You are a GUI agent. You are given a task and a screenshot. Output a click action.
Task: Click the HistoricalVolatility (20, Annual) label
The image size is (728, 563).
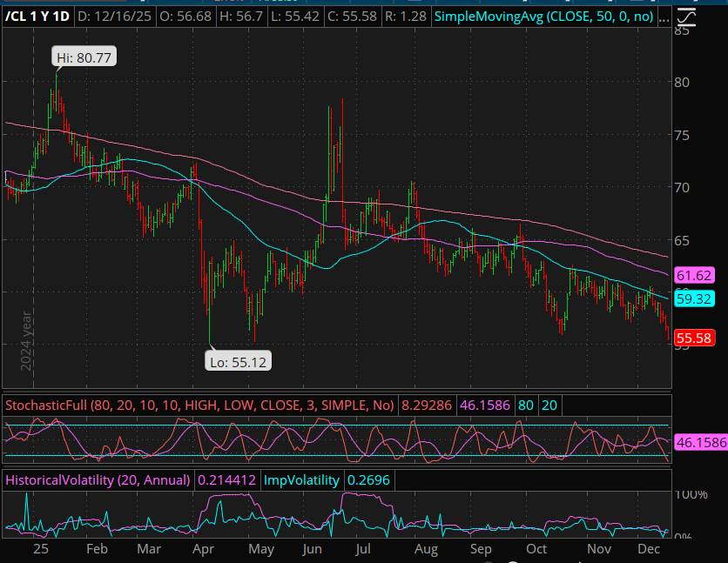[98, 480]
